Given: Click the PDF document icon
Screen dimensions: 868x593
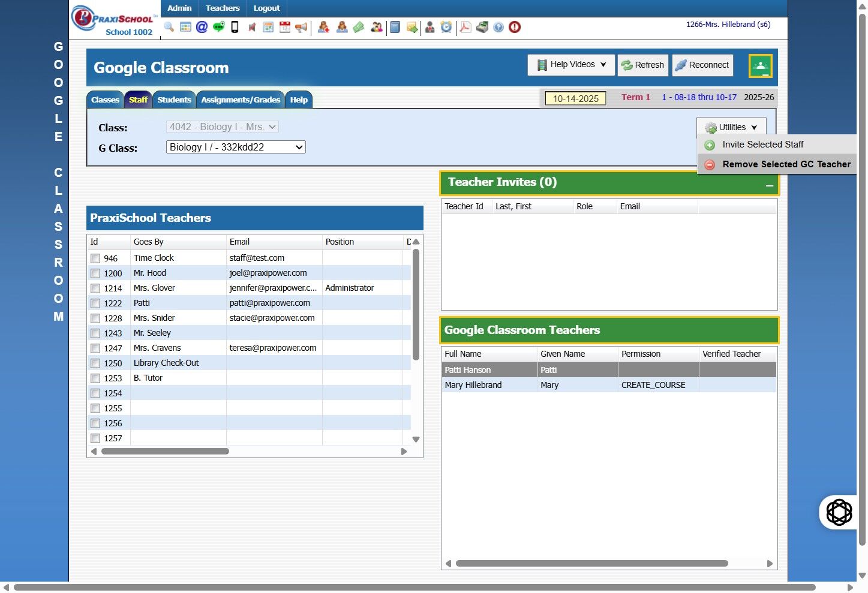Looking at the screenshot, I should (465, 27).
